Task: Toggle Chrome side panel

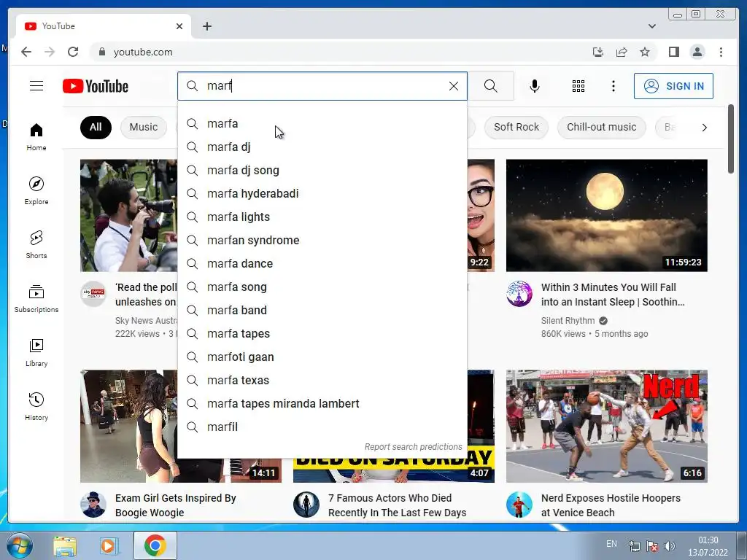Action: 673,52
